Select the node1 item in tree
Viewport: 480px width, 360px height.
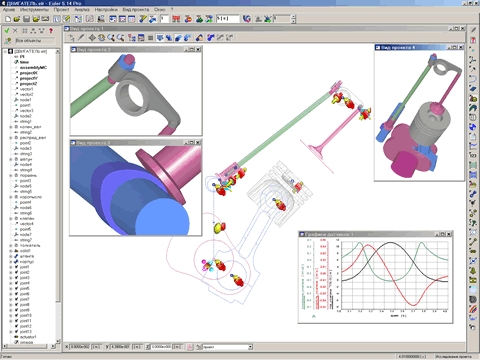[25, 100]
